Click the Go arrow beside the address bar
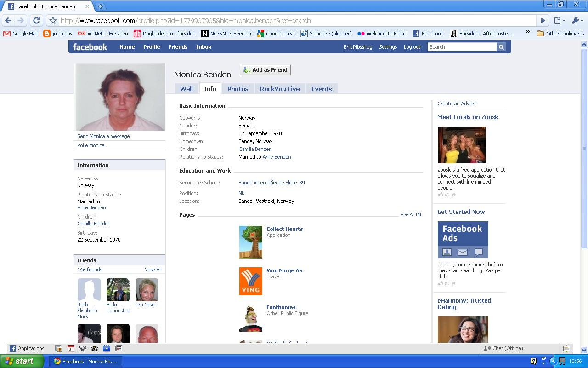The height and width of the screenshot is (368, 588). [543, 21]
